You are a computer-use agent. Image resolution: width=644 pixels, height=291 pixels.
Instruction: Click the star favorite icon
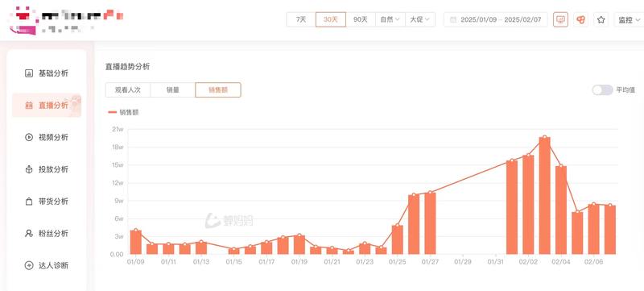pyautogui.click(x=601, y=19)
